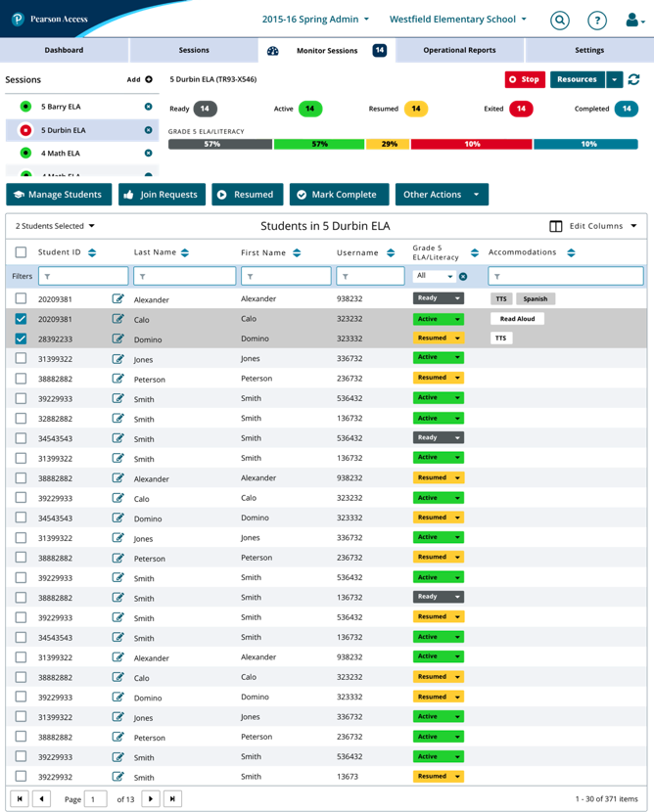Click the red stop status icon for 5 Durbin ELA
Viewport: 654px width, 812px height.
click(x=25, y=130)
